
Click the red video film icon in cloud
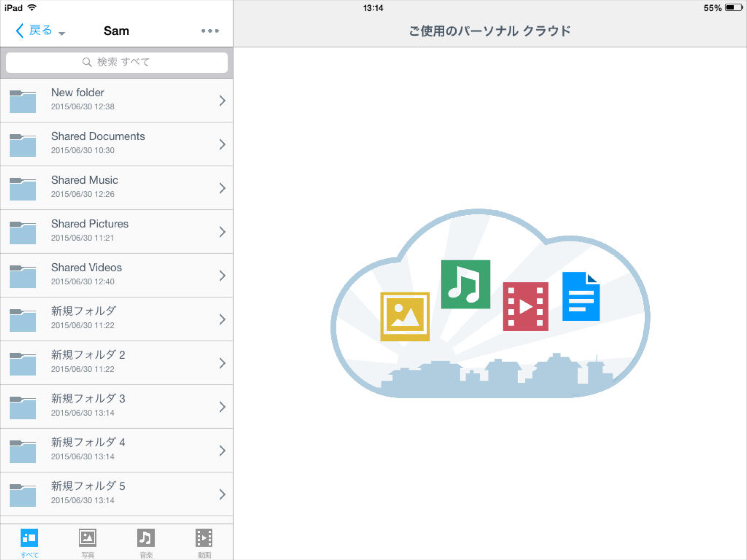(525, 306)
